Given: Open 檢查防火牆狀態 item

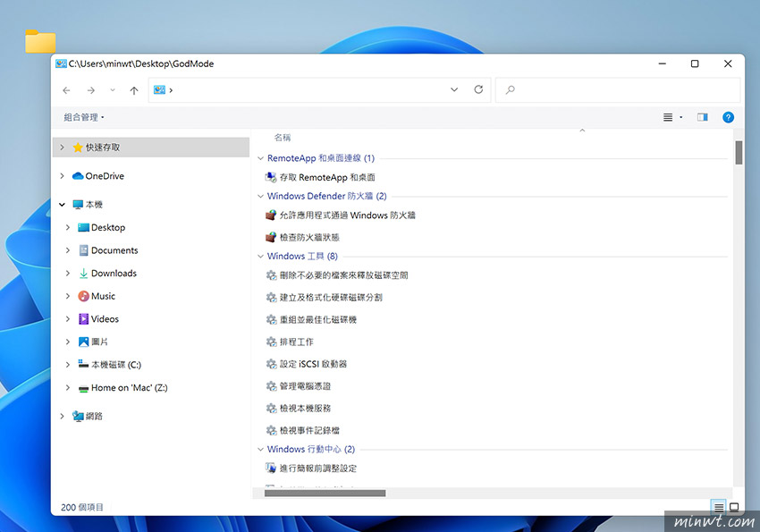Looking at the screenshot, I should 309,238.
